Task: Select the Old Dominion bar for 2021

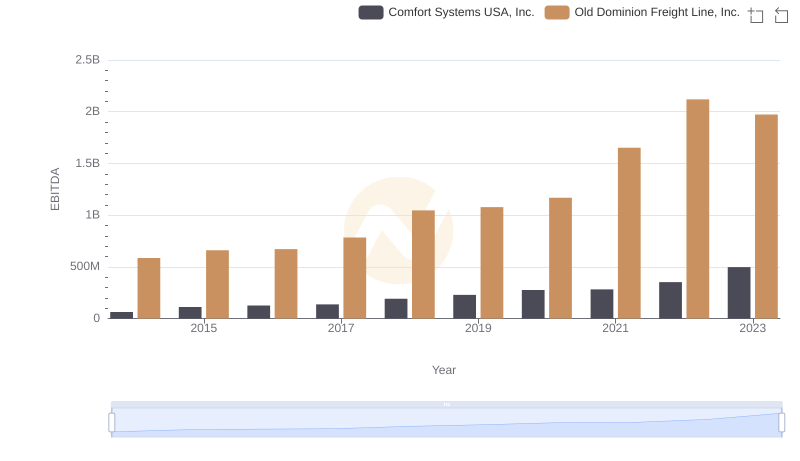Action: coord(629,233)
